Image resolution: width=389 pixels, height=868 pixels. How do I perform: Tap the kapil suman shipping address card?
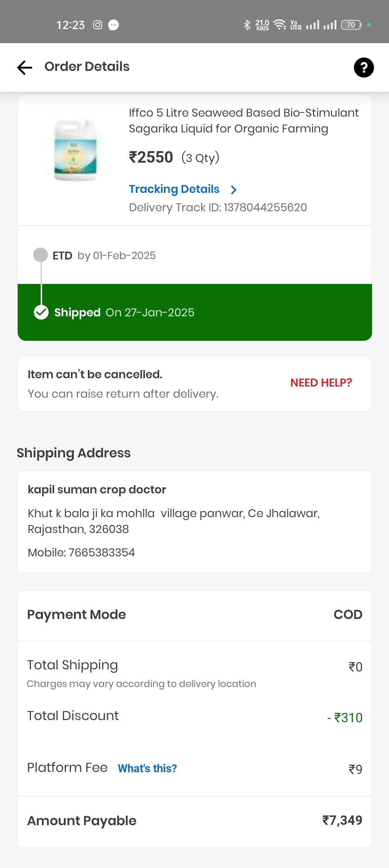pyautogui.click(x=194, y=521)
